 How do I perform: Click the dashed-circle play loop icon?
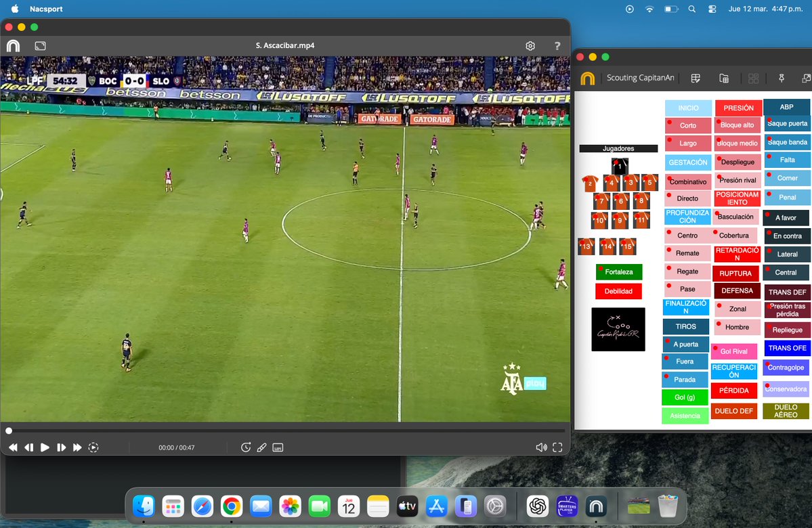93,447
